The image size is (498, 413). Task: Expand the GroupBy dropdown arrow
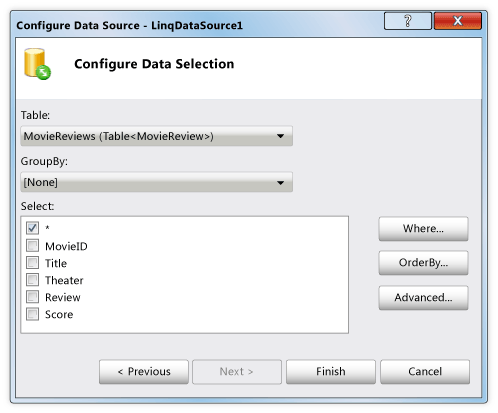[281, 183]
